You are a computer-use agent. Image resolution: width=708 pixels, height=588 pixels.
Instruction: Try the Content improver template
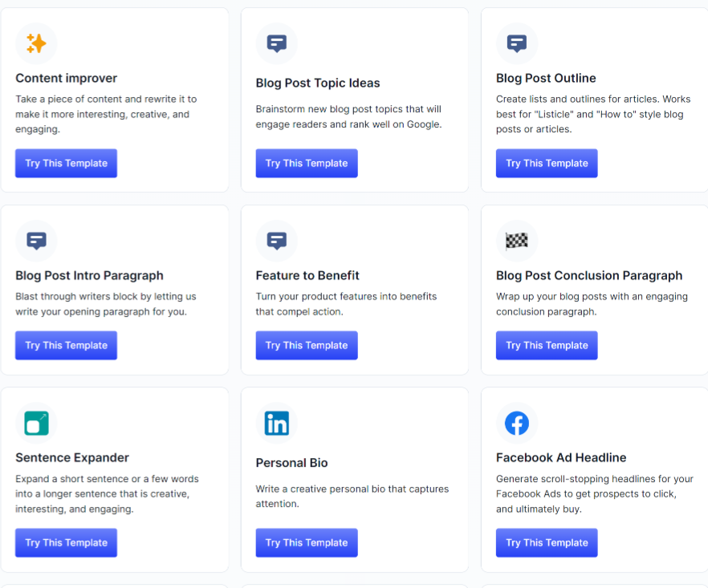(x=66, y=164)
